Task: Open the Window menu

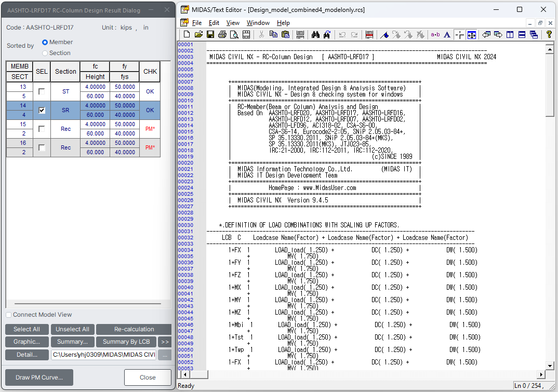Action: click(258, 23)
